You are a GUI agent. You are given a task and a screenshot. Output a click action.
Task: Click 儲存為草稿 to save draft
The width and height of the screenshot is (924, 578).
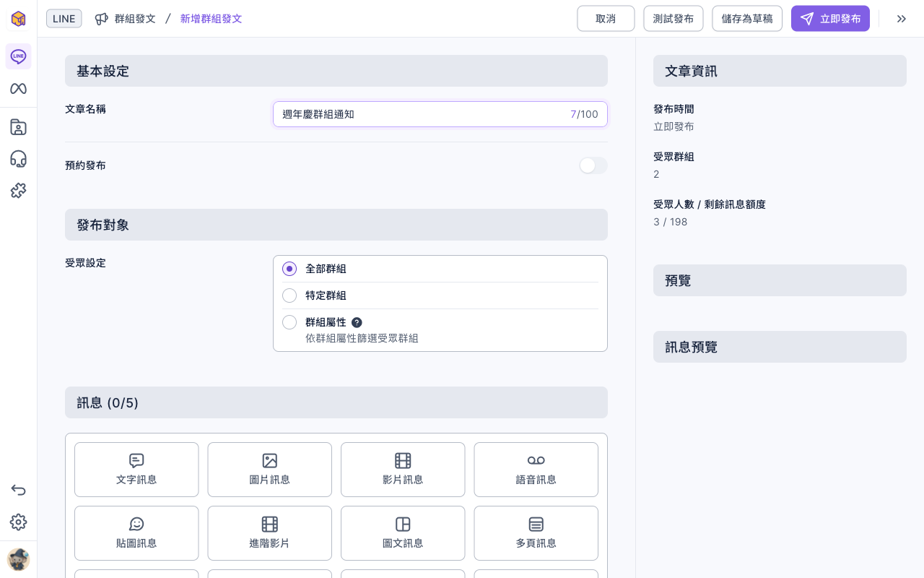point(747,19)
